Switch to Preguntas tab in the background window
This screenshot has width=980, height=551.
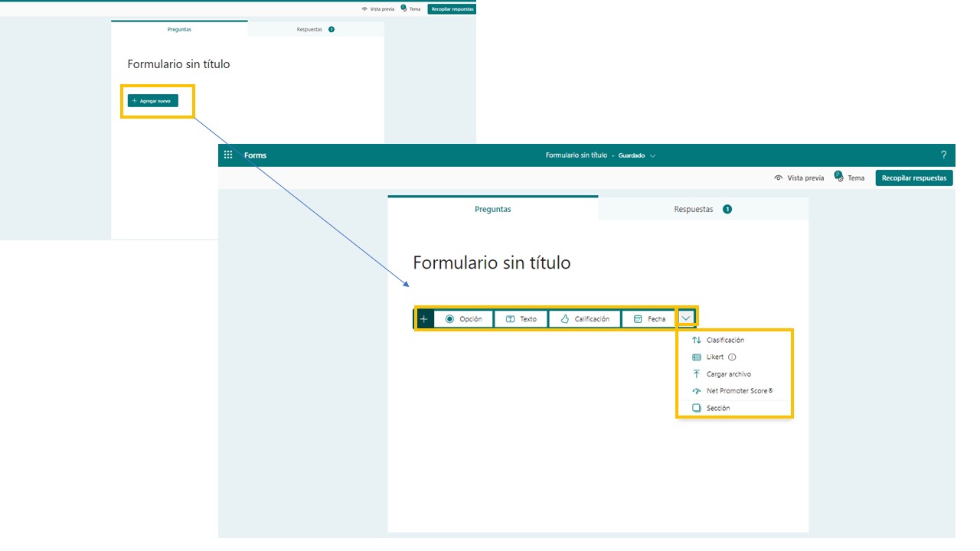click(179, 29)
